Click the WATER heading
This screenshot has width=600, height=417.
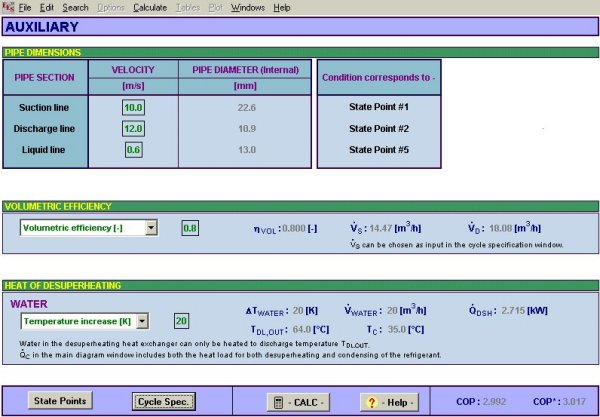tap(29, 304)
